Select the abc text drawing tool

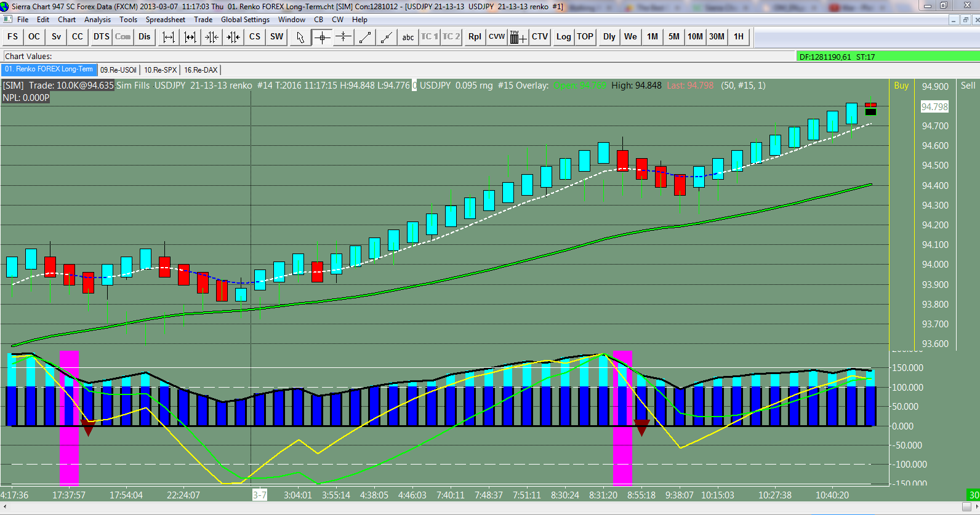pyautogui.click(x=408, y=37)
